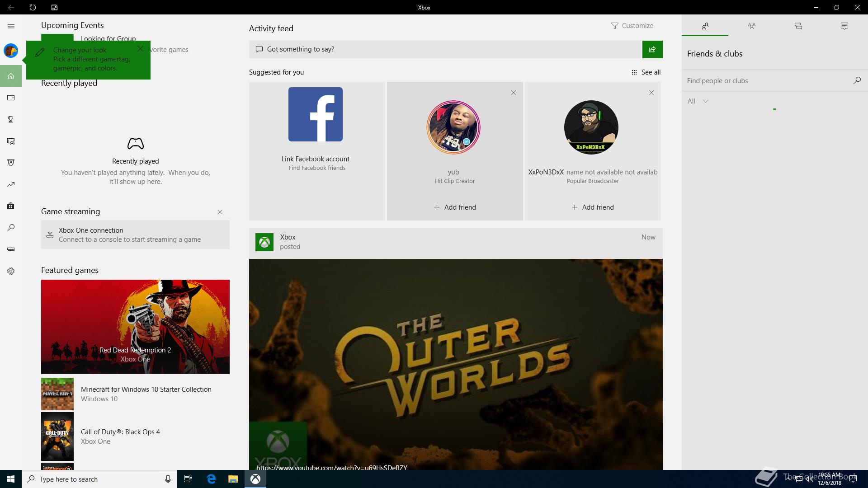Click the refresh icon in the title bar
Screen dimensions: 868x488
pyautogui.click(x=33, y=7)
